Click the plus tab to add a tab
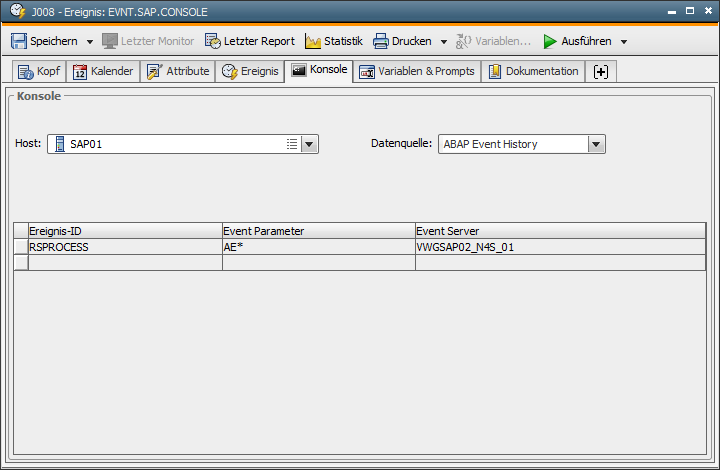This screenshot has width=720, height=470. tap(601, 72)
